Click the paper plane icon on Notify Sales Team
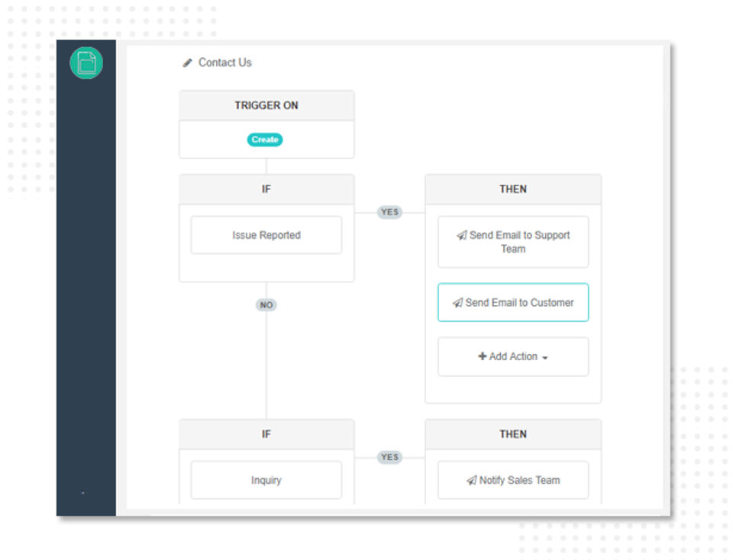The height and width of the screenshot is (560, 733). [472, 480]
